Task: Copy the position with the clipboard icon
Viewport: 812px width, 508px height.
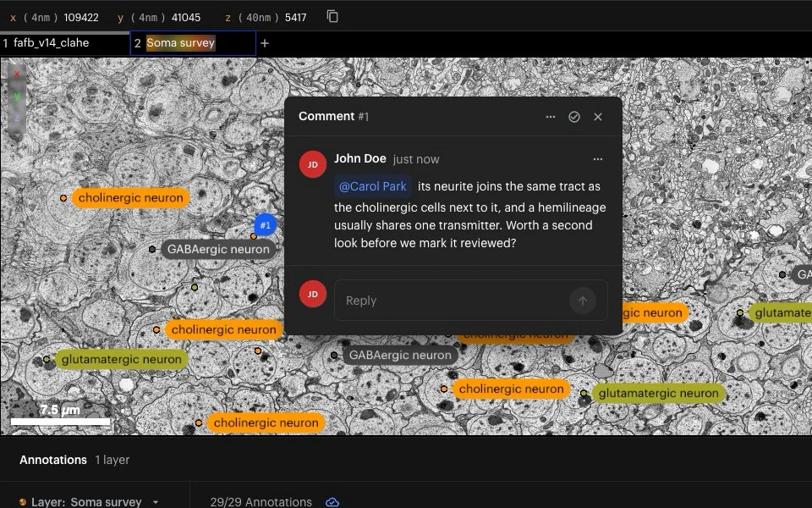Action: click(x=332, y=17)
